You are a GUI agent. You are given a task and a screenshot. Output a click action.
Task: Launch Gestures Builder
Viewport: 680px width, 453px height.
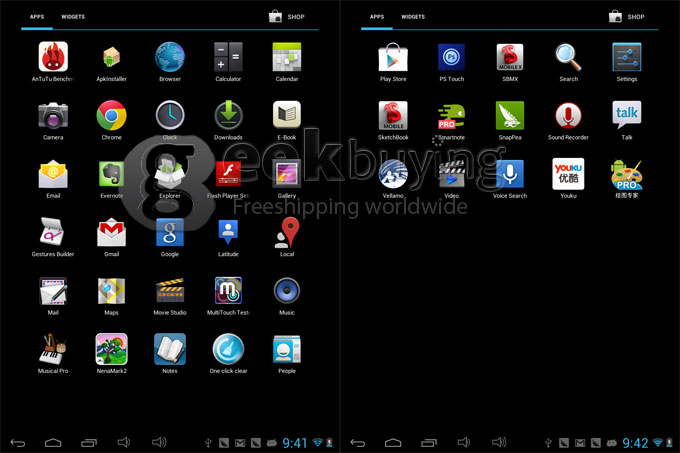click(x=53, y=232)
